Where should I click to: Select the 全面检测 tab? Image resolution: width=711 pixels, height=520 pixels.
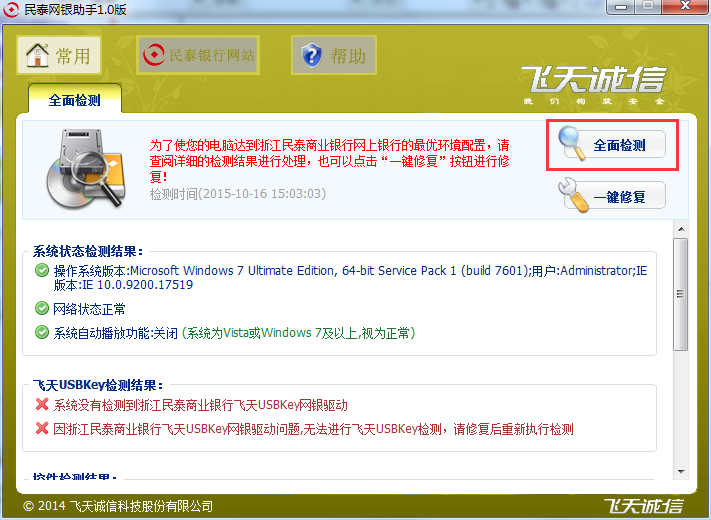click(x=75, y=99)
